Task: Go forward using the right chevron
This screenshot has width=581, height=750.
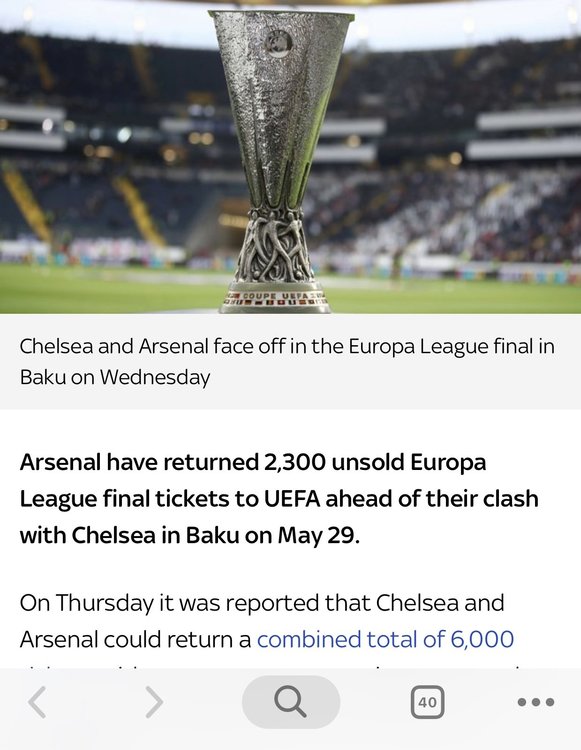Action: pos(154,702)
